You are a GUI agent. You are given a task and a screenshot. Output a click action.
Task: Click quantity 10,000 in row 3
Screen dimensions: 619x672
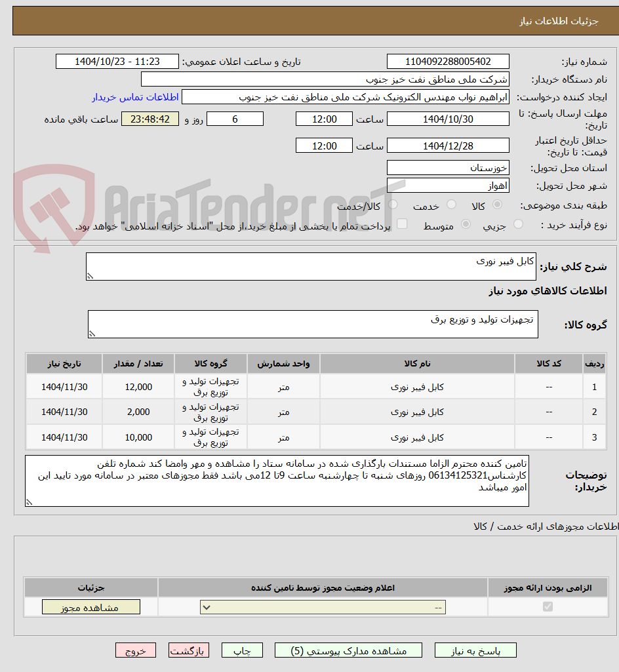pyautogui.click(x=138, y=437)
